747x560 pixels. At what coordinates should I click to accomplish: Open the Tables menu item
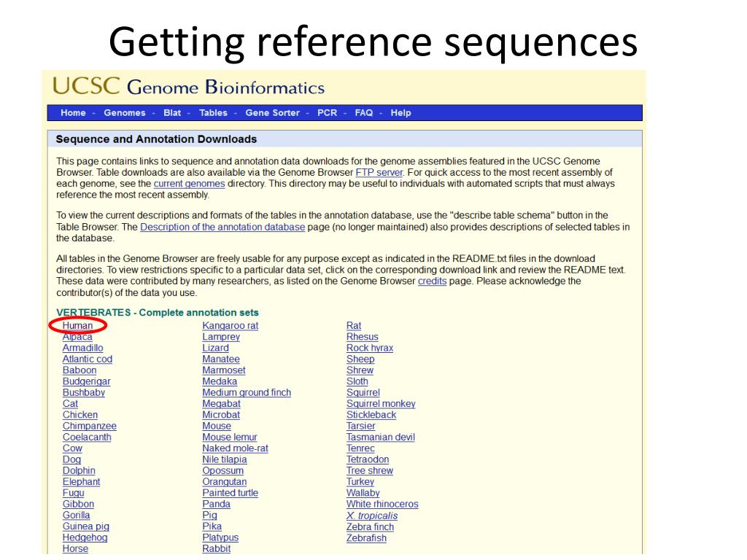213,113
